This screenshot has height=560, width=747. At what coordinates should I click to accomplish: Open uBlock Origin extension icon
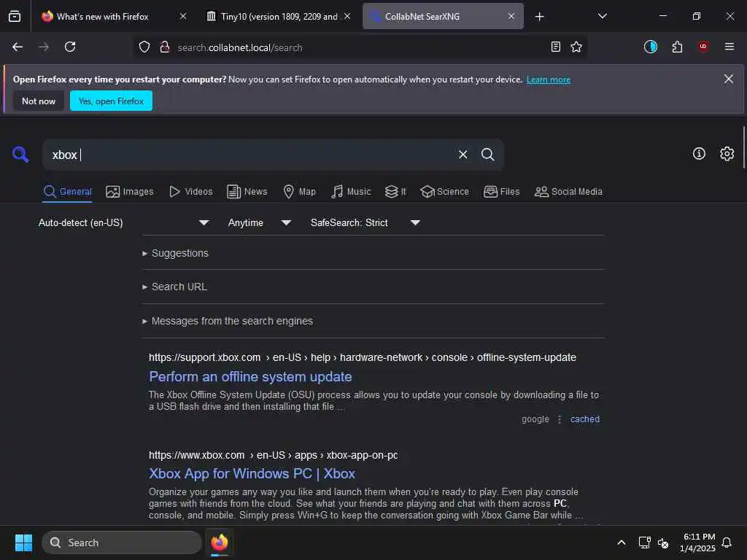click(703, 47)
